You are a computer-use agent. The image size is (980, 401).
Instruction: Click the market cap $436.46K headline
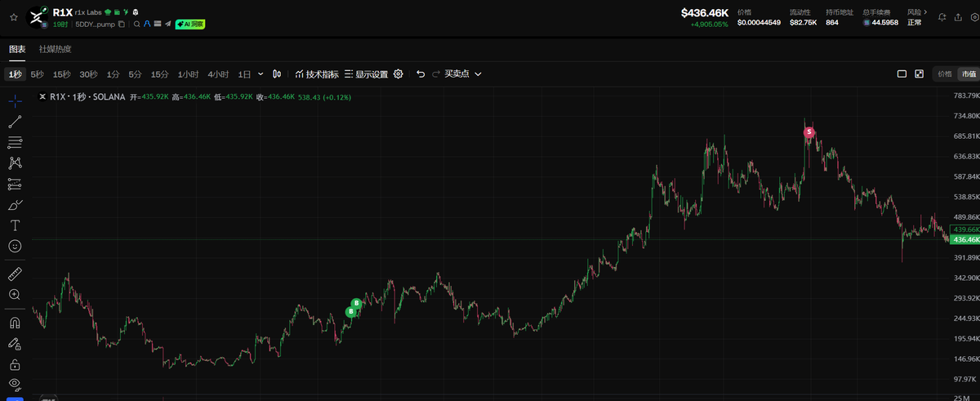pyautogui.click(x=705, y=13)
